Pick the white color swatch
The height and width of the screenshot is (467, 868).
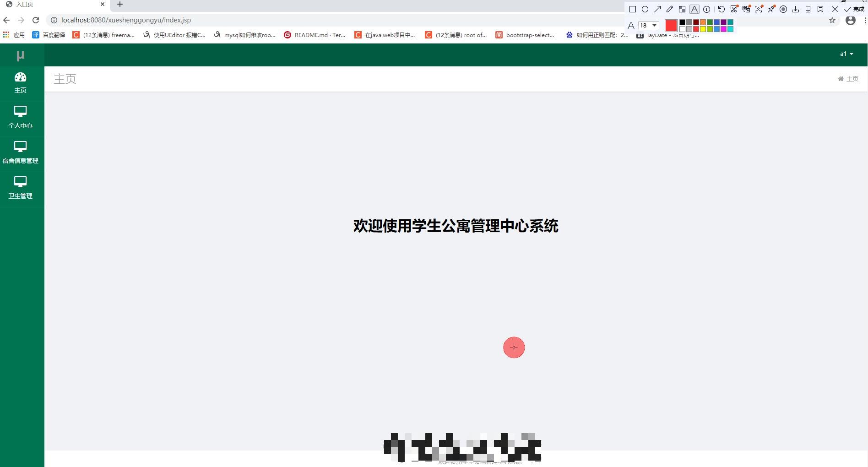[x=682, y=29]
